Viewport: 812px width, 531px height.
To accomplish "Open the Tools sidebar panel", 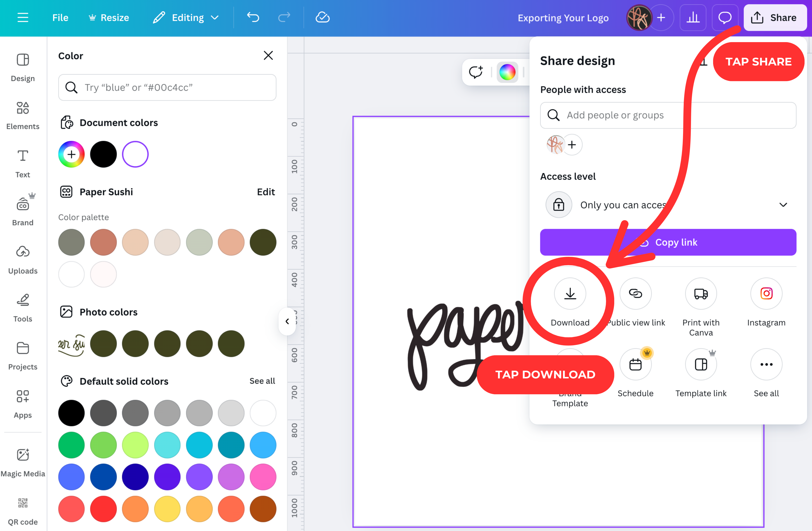I will point(23,308).
